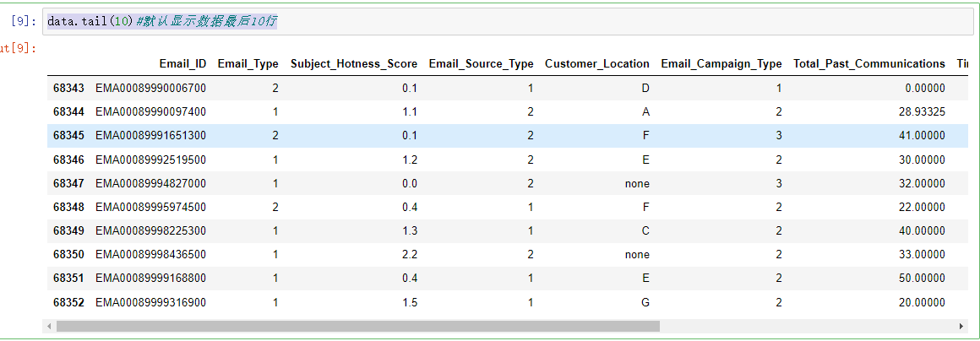The height and width of the screenshot is (341, 980).
Task: Click the 2.2 hotness score in row 68350
Action: tap(408, 254)
